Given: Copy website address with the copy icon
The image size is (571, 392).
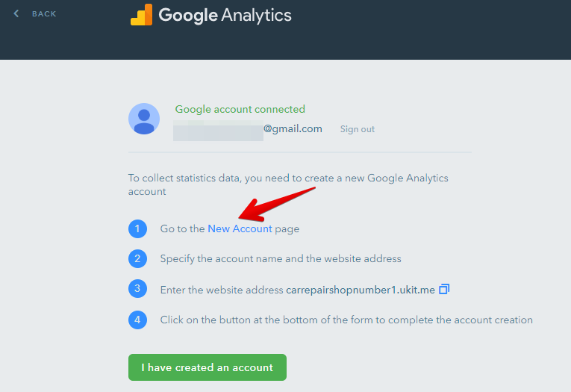Looking at the screenshot, I should (444, 289).
